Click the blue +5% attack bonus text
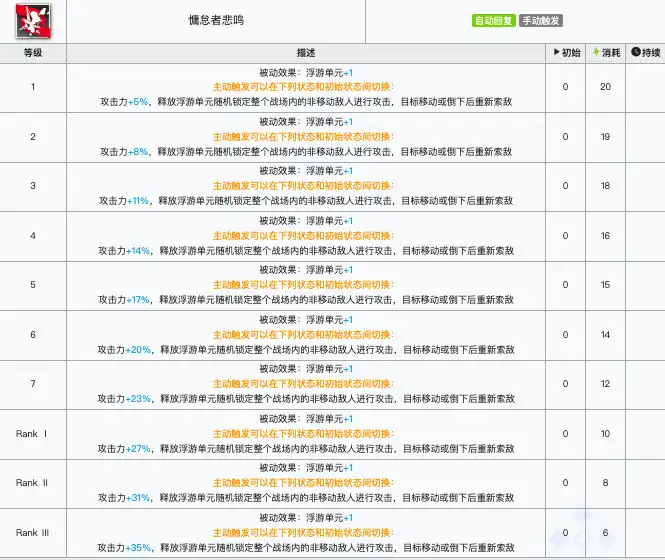 pyautogui.click(x=138, y=102)
